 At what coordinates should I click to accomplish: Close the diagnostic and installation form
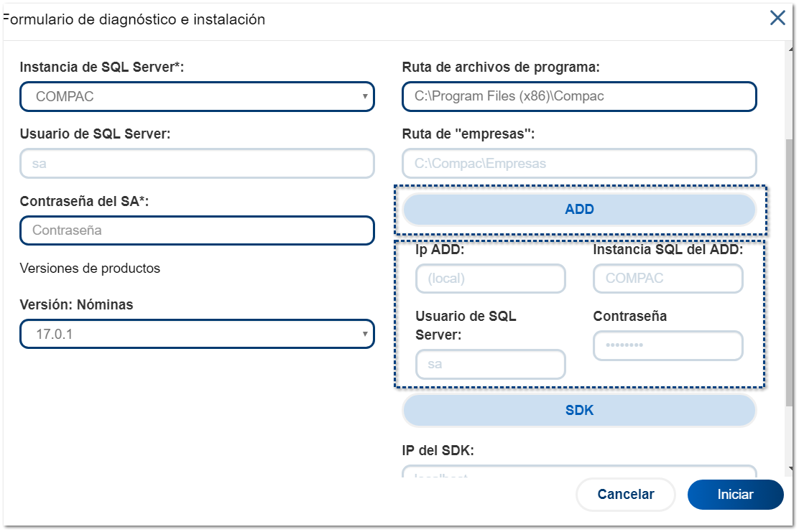click(777, 19)
